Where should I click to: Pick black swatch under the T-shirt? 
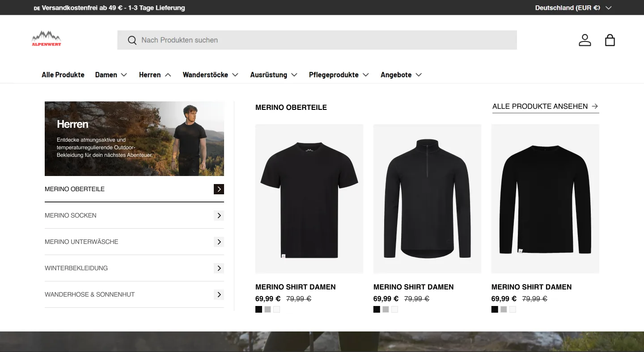(x=258, y=309)
